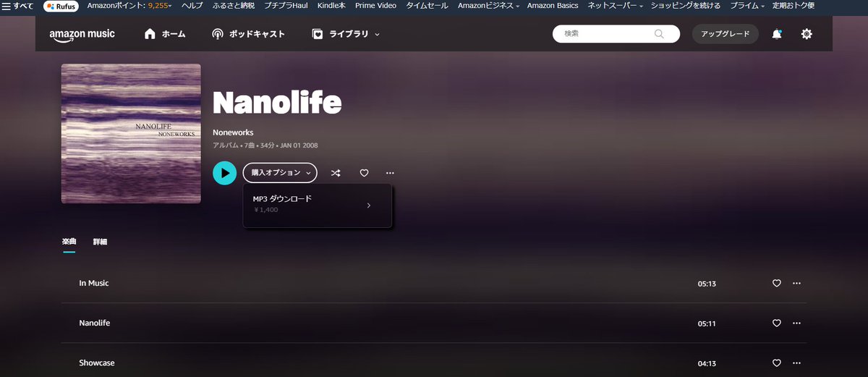Open the すべて hamburger menu
Screen dimensions: 868x377
[18, 6]
